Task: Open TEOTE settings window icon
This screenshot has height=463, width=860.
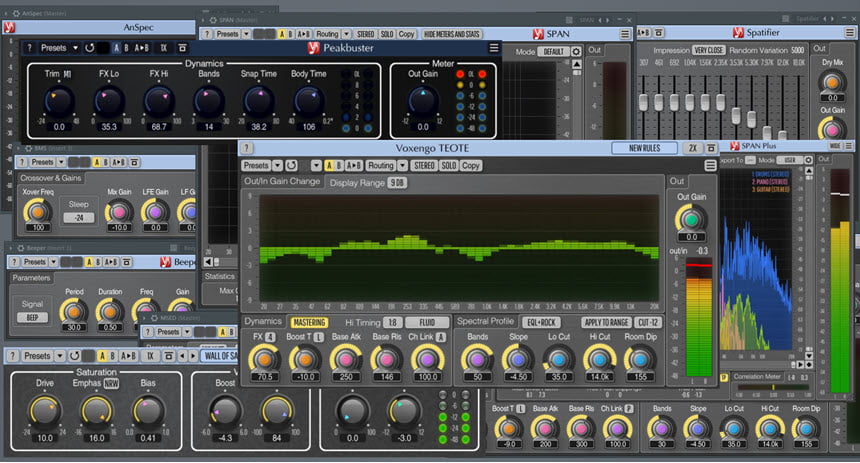Action: click(711, 148)
